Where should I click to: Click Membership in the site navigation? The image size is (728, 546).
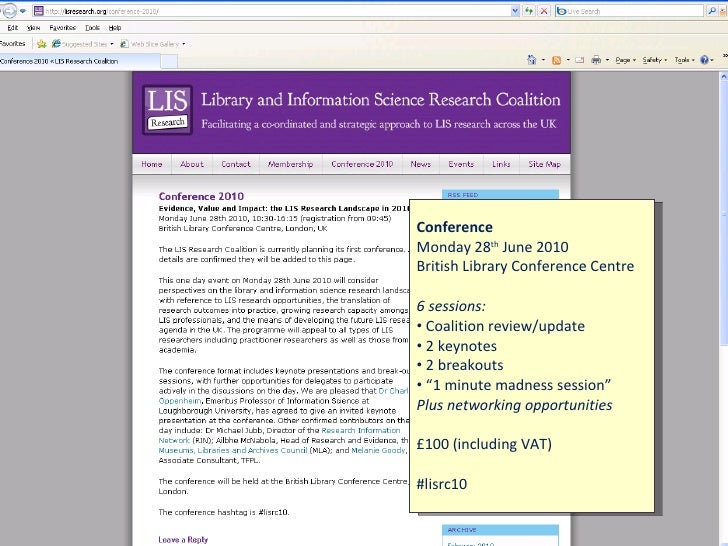[291, 164]
